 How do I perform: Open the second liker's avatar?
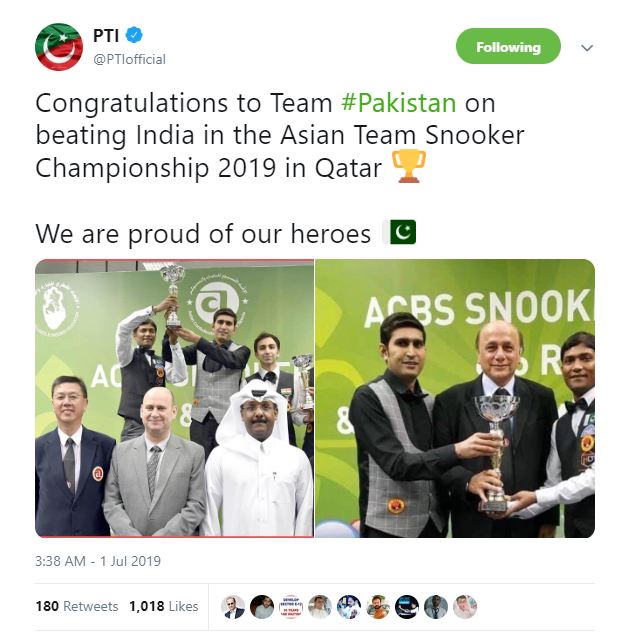coord(262,607)
